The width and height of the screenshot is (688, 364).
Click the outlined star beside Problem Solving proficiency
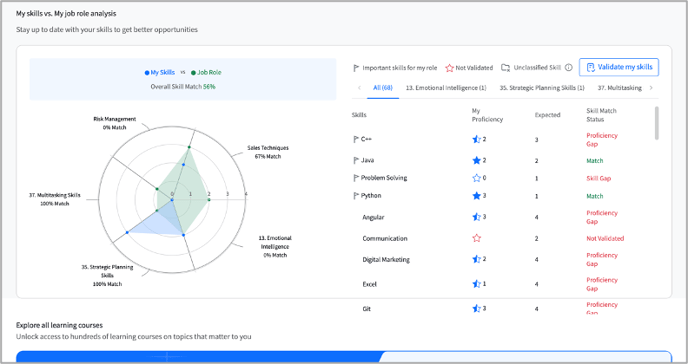(x=477, y=178)
